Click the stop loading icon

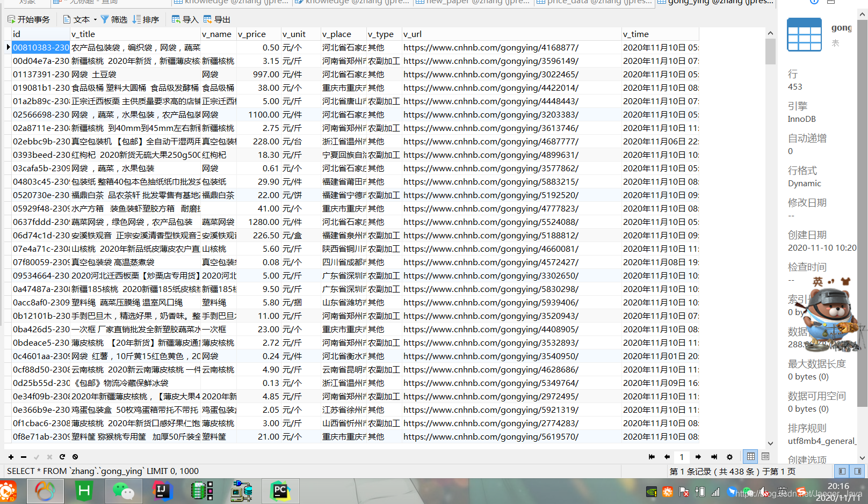pos(75,457)
